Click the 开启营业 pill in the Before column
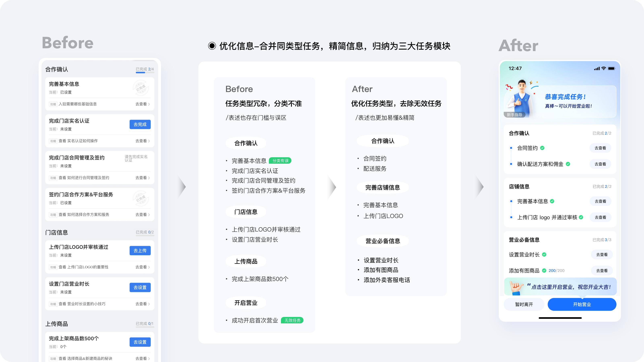 pyautogui.click(x=246, y=303)
